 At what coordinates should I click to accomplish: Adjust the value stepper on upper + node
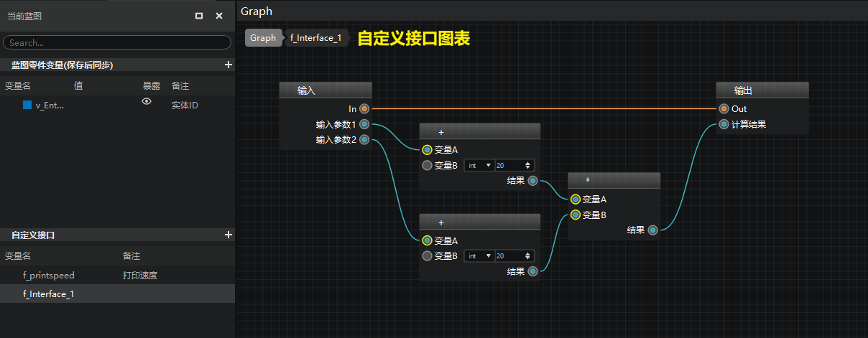tap(529, 165)
